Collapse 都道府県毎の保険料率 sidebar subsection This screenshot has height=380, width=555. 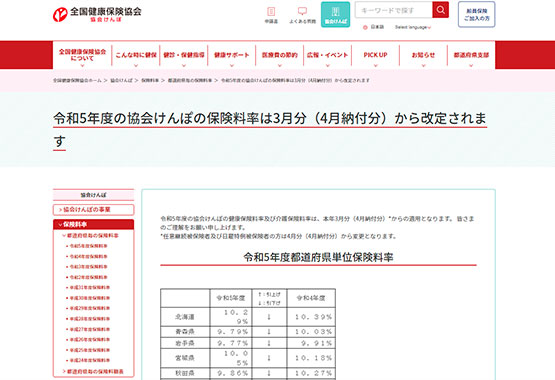[91, 236]
